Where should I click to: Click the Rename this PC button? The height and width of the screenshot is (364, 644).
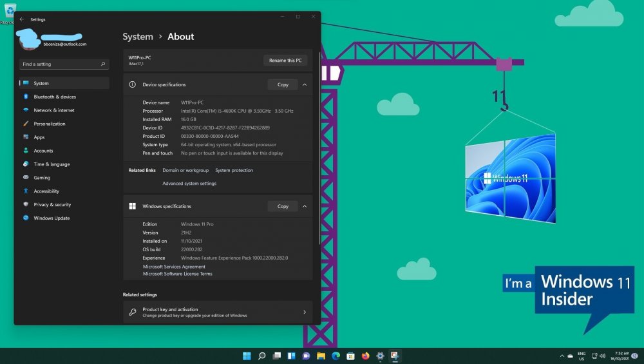click(285, 61)
